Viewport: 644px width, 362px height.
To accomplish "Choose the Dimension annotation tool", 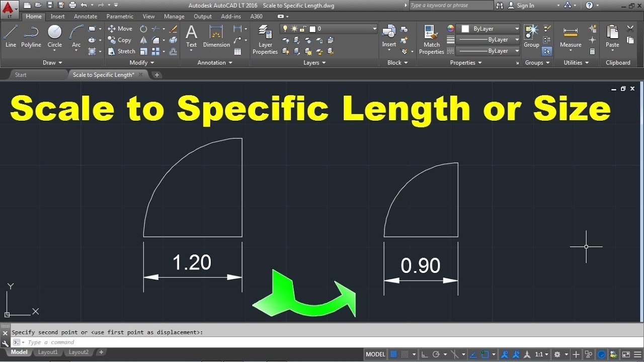I will point(216,37).
